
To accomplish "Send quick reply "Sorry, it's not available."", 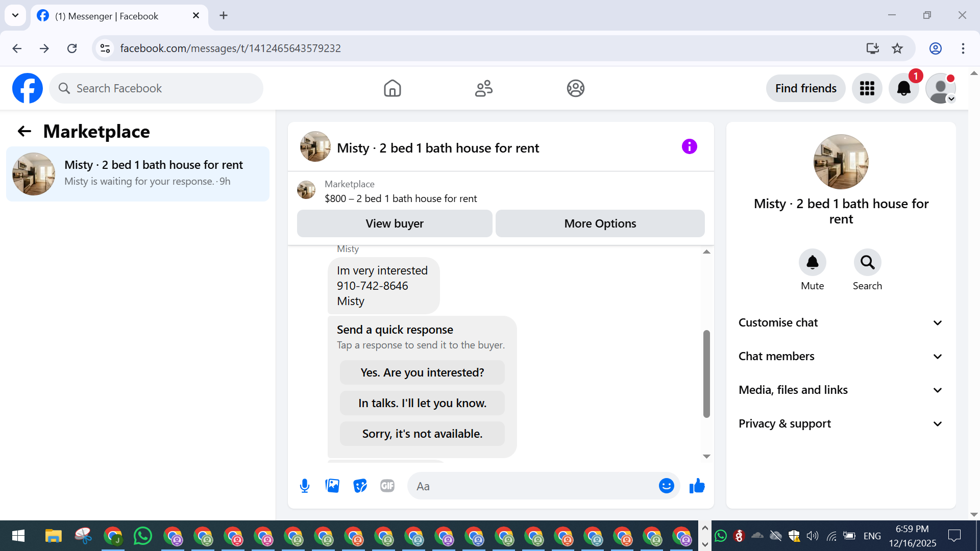I will pos(422,434).
